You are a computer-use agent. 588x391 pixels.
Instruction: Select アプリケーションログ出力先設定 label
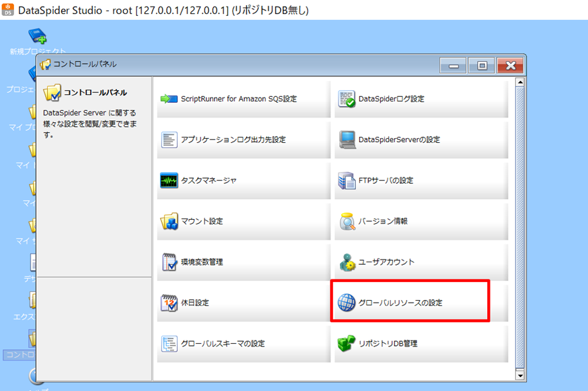pos(233,139)
